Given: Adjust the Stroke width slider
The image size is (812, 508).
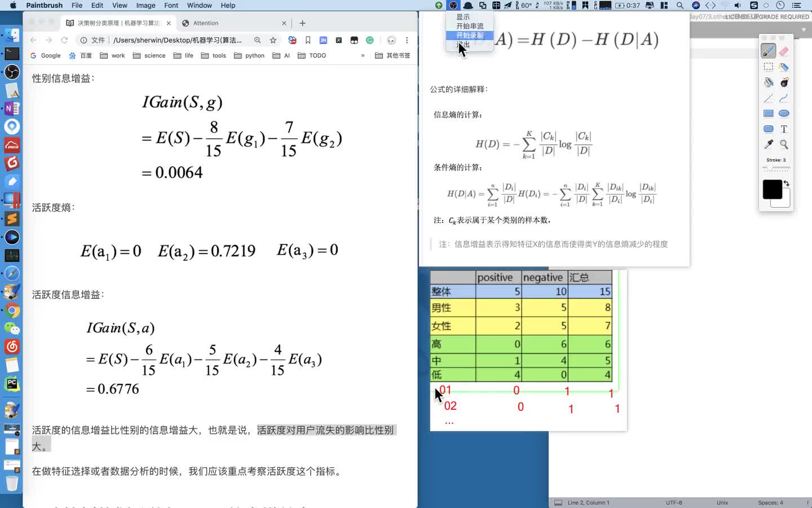Looking at the screenshot, I should click(776, 168).
